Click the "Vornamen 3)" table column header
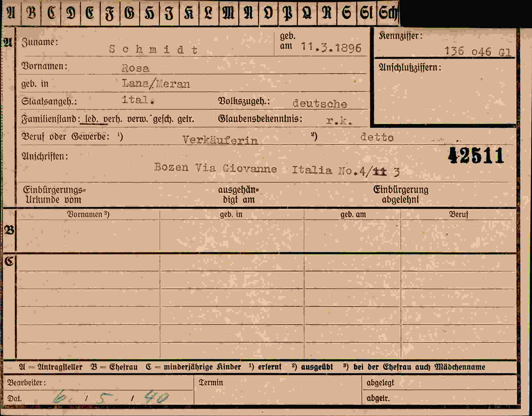 point(88,214)
